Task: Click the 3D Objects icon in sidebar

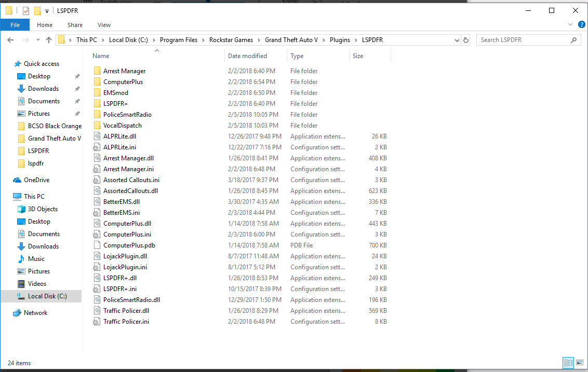Action: tap(21, 209)
